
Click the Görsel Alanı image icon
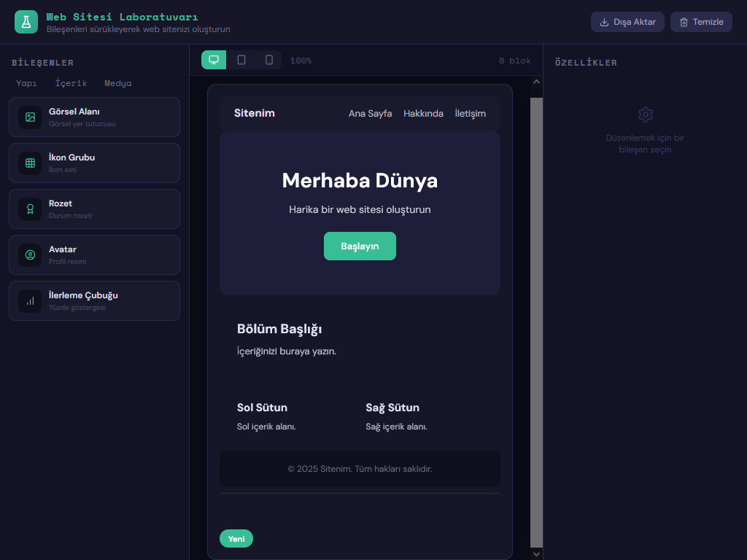[30, 117]
